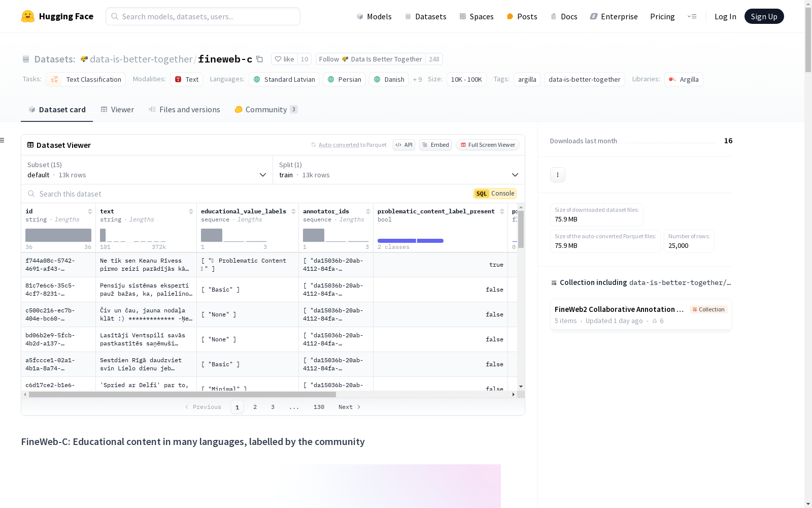Open the API button in Dataset Viewer

(404, 145)
